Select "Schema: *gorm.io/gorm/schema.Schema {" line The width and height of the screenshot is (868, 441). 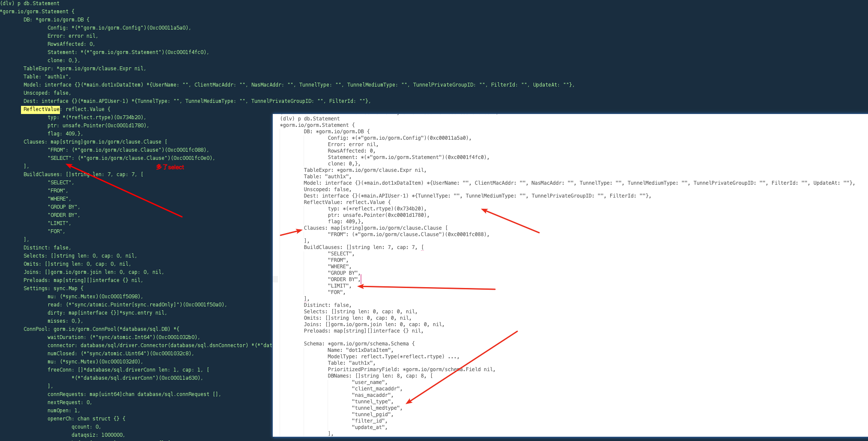359,344
